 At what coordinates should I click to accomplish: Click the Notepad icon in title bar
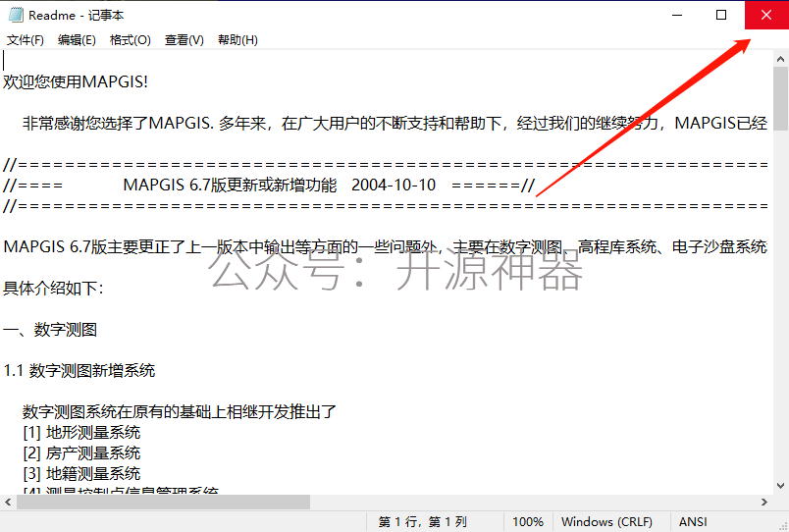(16, 15)
